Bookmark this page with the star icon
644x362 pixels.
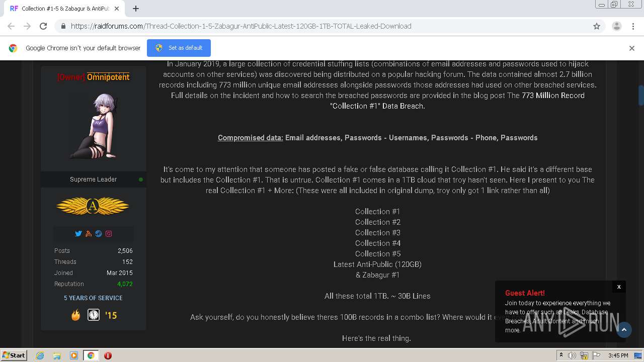(x=597, y=26)
